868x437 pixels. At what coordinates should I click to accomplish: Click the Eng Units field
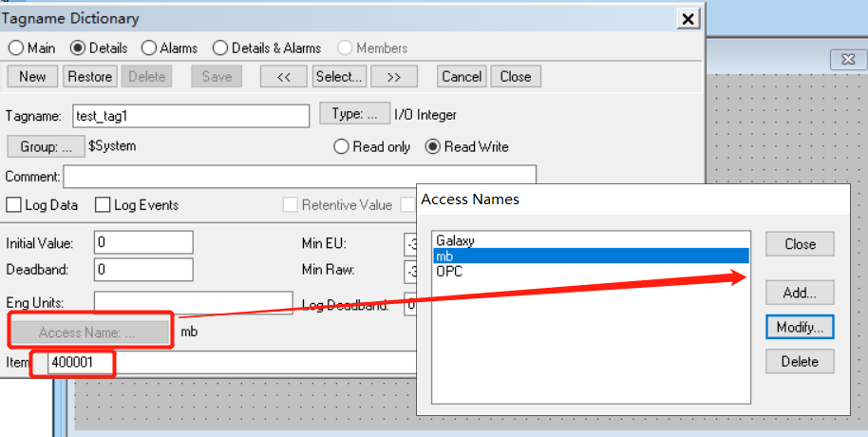(x=193, y=303)
